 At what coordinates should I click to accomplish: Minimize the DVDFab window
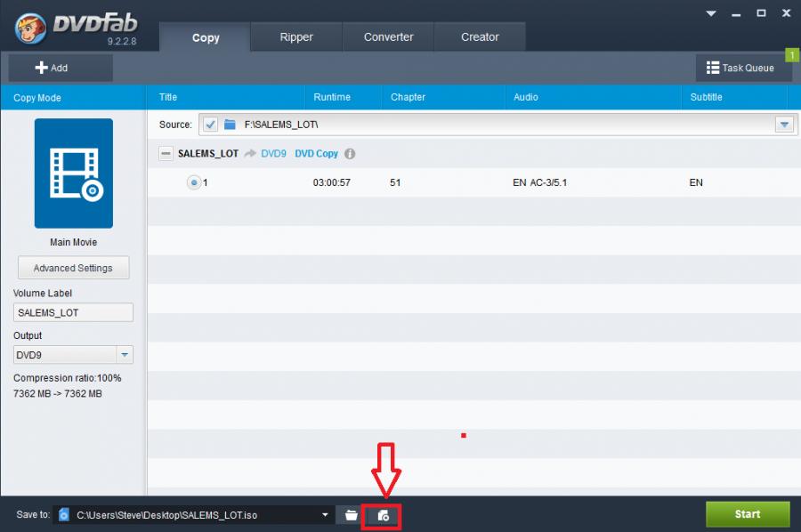[x=736, y=13]
